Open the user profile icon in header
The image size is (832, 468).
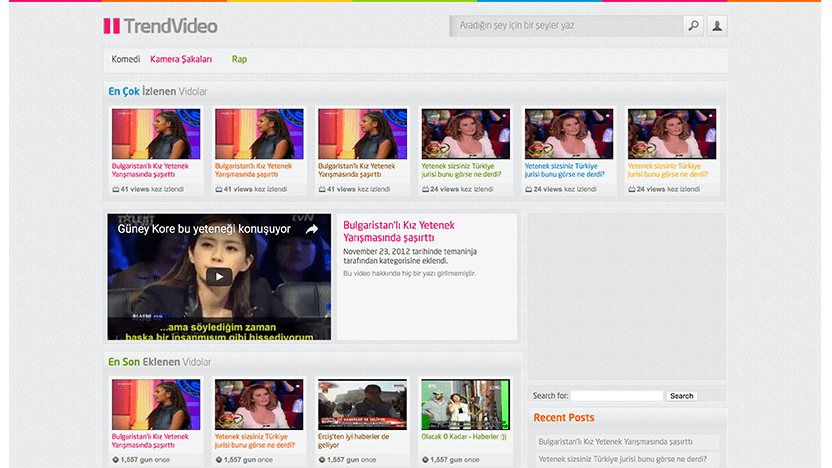(717, 26)
